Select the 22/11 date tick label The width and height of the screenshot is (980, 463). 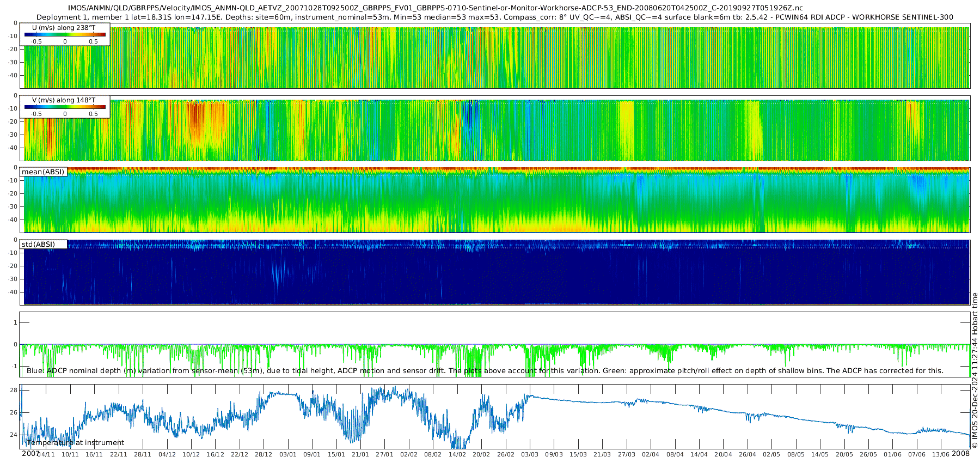pos(119,455)
